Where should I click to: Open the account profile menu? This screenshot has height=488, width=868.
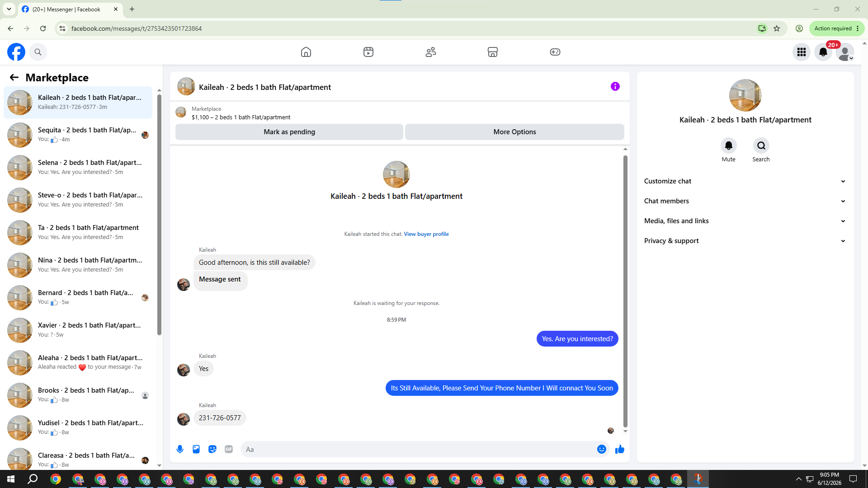tap(845, 52)
